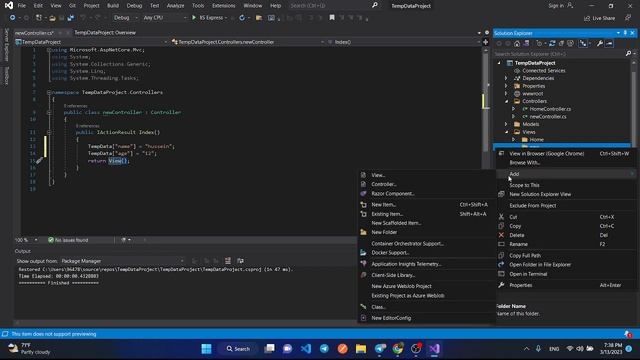Switch to TempDataProject: Overview tab

point(105,33)
